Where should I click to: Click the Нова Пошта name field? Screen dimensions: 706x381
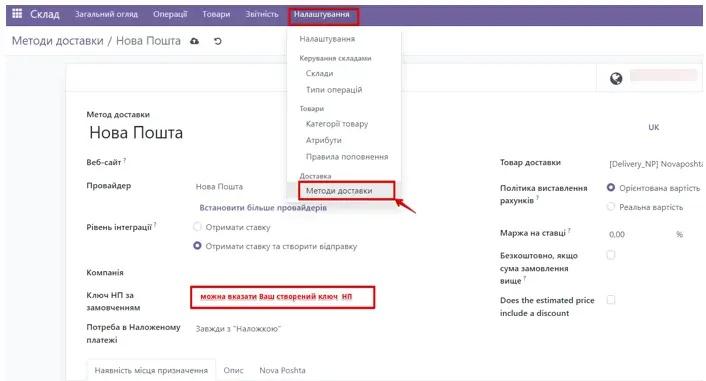pos(136,133)
